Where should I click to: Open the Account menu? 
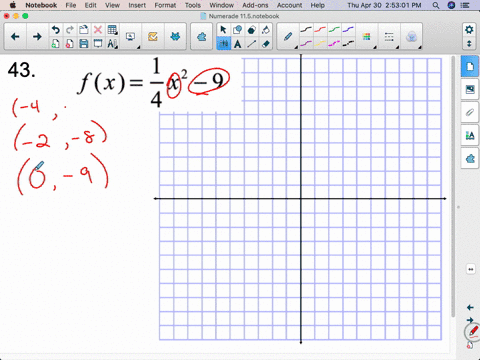point(289,5)
